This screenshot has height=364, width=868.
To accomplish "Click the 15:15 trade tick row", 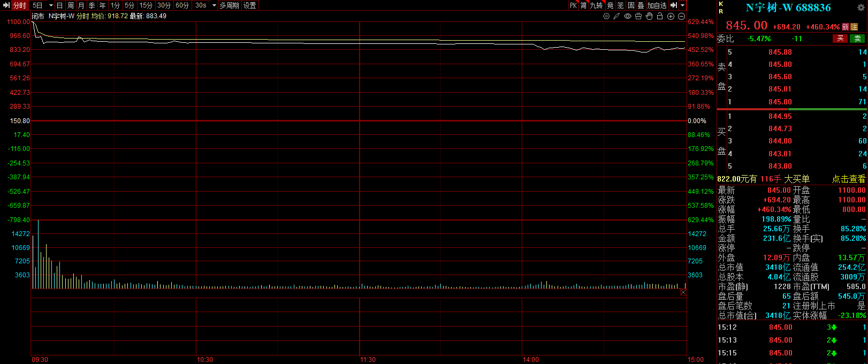I will [792, 353].
